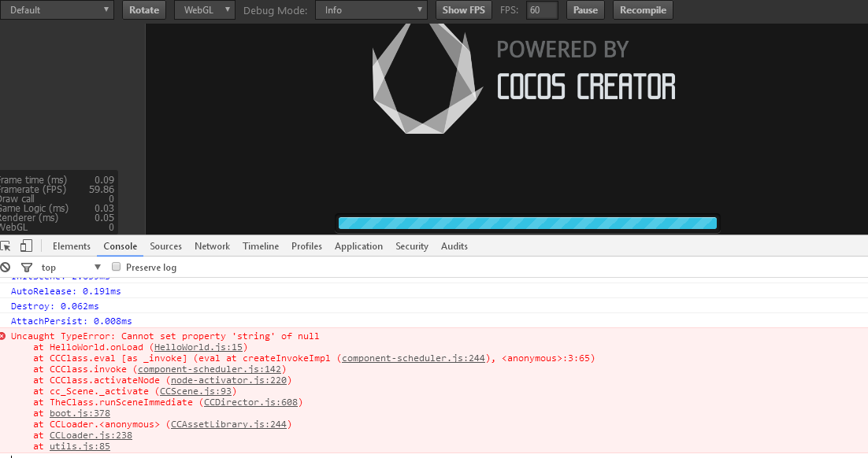Click the "AttachPersist: 0.008ms" log line
This screenshot has height=458, width=868.
coord(72,321)
